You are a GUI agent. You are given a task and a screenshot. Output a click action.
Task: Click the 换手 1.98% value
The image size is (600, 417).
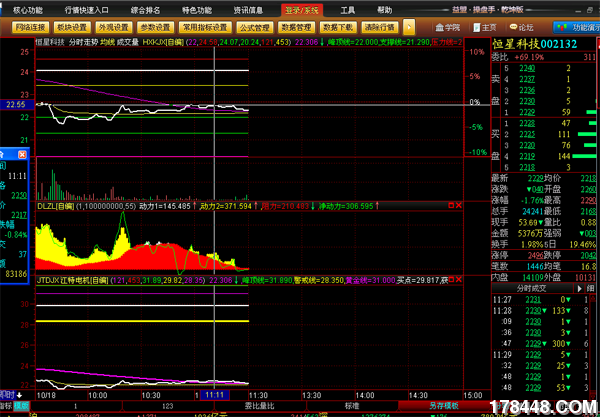[532, 244]
